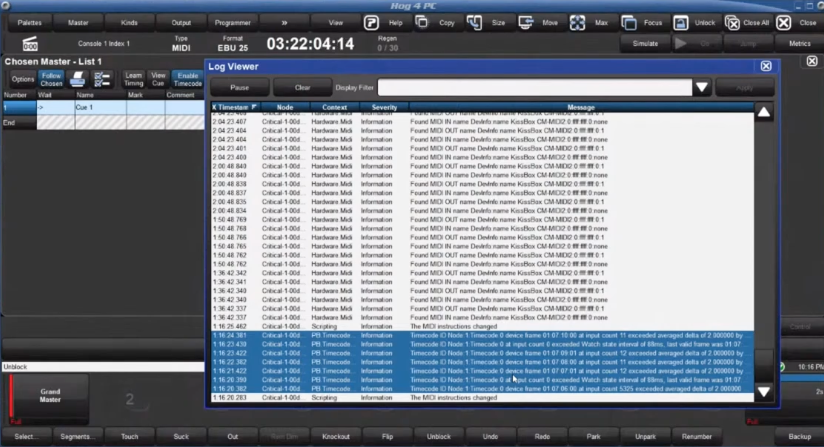Open the Programmer window tab
824x447 pixels.
click(232, 21)
